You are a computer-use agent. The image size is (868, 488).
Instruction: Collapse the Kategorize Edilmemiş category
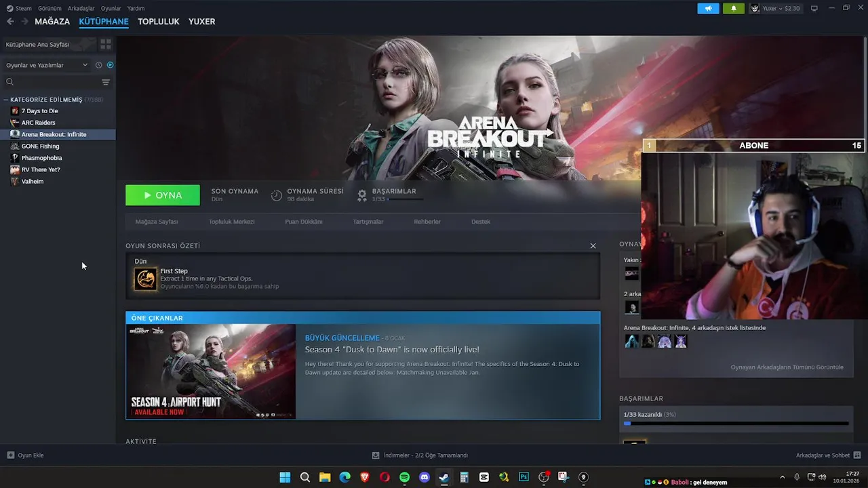[x=6, y=100]
